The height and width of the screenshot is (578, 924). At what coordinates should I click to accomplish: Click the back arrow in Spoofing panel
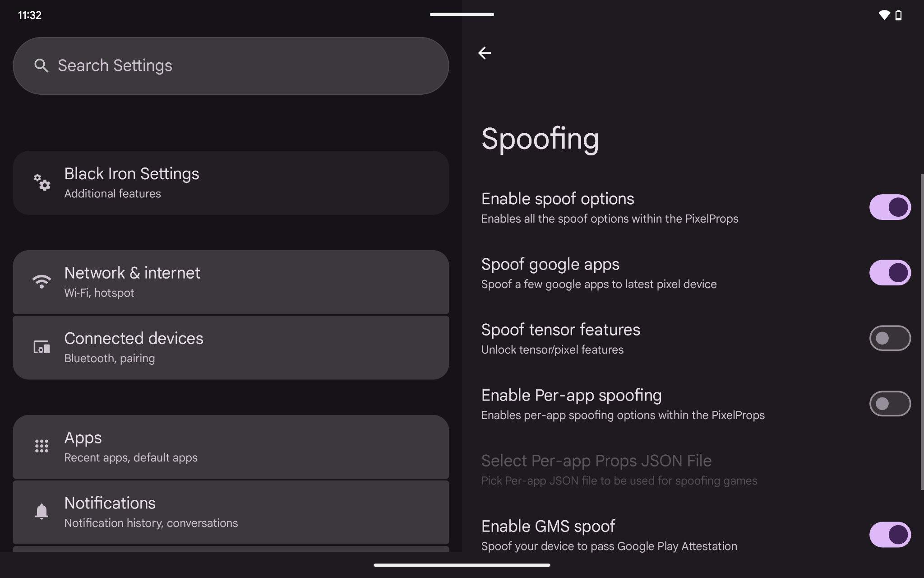(x=484, y=53)
